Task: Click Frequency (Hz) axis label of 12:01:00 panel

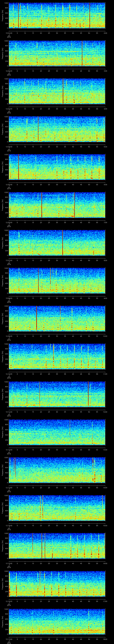Action: pos(3,16)
